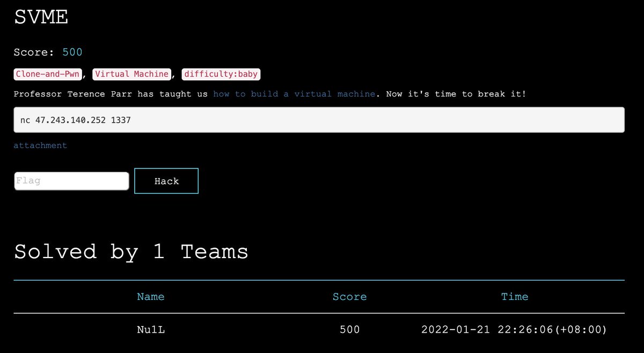
Task: Open the "how to build a virtual machine" link
Action: tap(295, 94)
